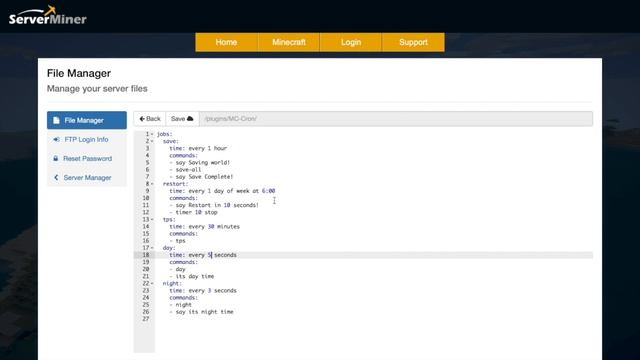This screenshot has width=640, height=360.
Task: Click the '- night' command line
Action: point(180,305)
